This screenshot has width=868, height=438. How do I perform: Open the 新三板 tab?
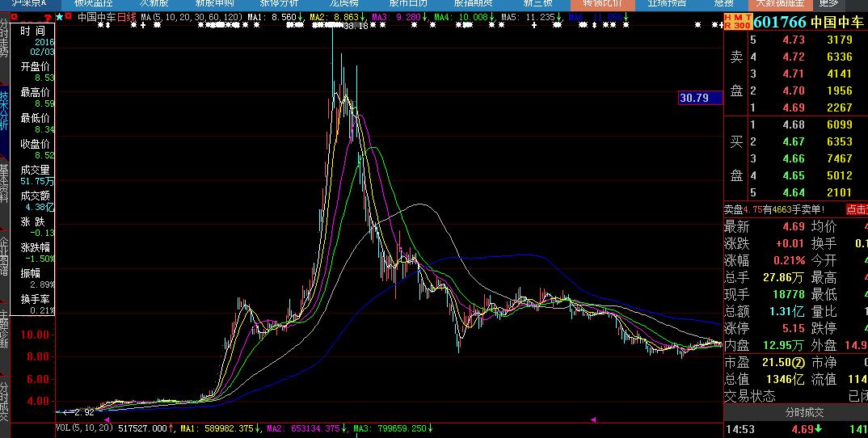[536, 3]
